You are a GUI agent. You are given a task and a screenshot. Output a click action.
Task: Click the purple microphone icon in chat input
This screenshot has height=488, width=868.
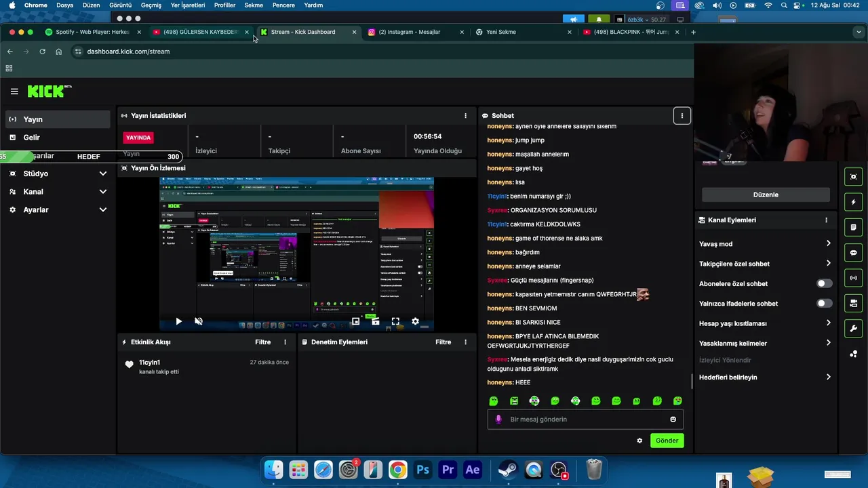click(498, 419)
